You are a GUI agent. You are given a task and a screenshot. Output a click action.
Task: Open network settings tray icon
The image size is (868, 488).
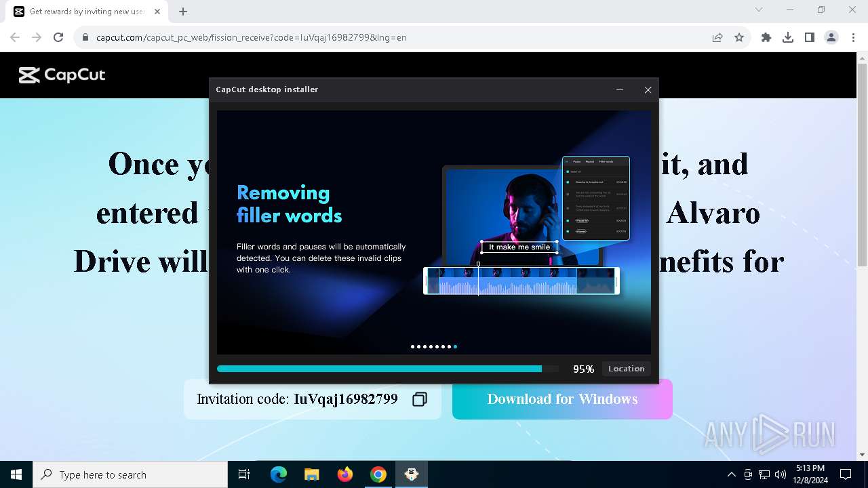click(x=764, y=474)
